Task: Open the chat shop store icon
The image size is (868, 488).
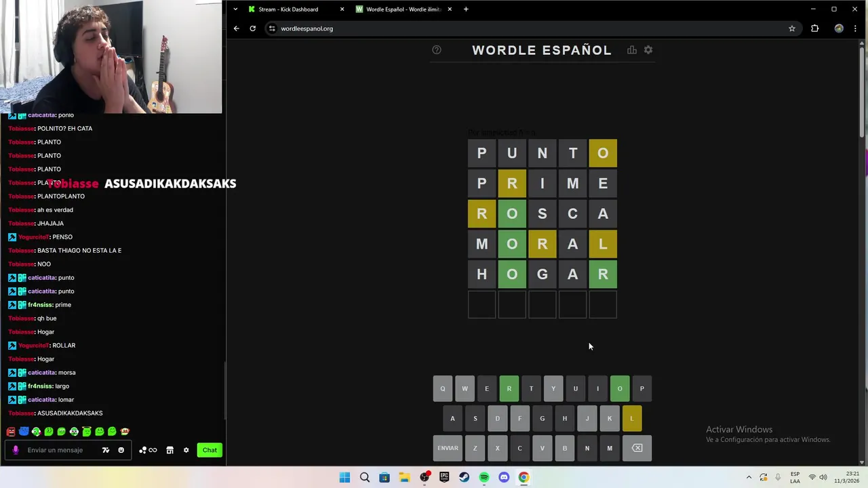Action: (170, 450)
